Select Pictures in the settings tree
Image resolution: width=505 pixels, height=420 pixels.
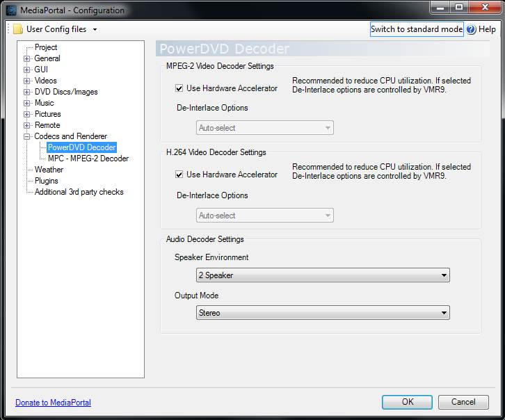point(48,114)
